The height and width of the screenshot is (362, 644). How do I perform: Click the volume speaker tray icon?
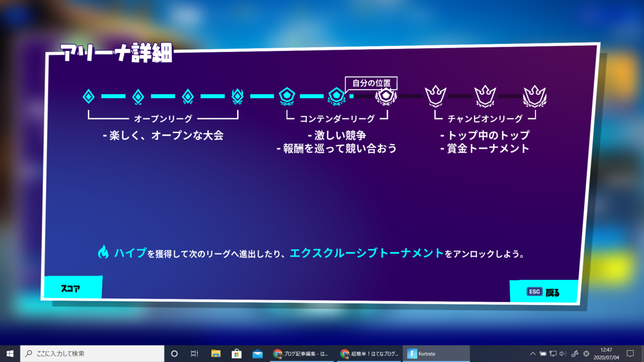point(563,353)
